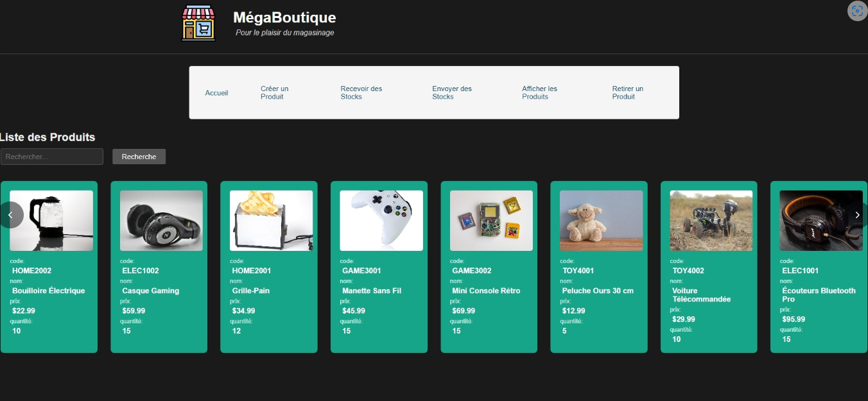Select product code GAME3001
The image size is (868, 401).
[361, 271]
